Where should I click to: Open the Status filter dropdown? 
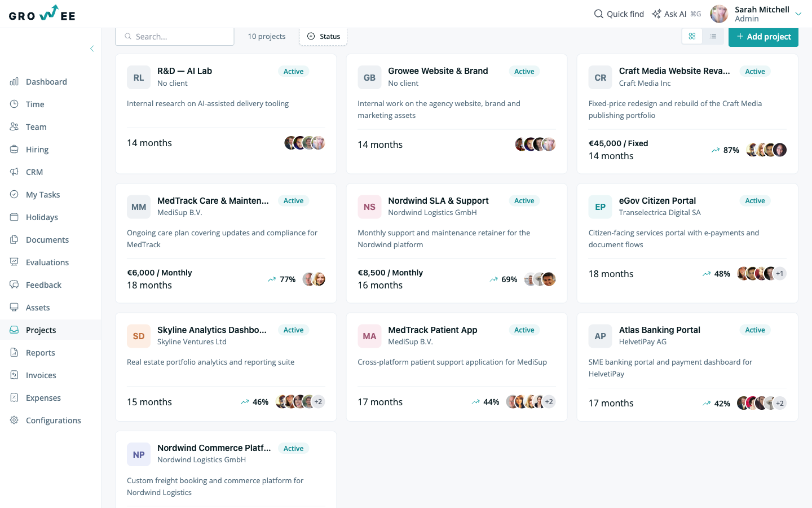coord(324,37)
